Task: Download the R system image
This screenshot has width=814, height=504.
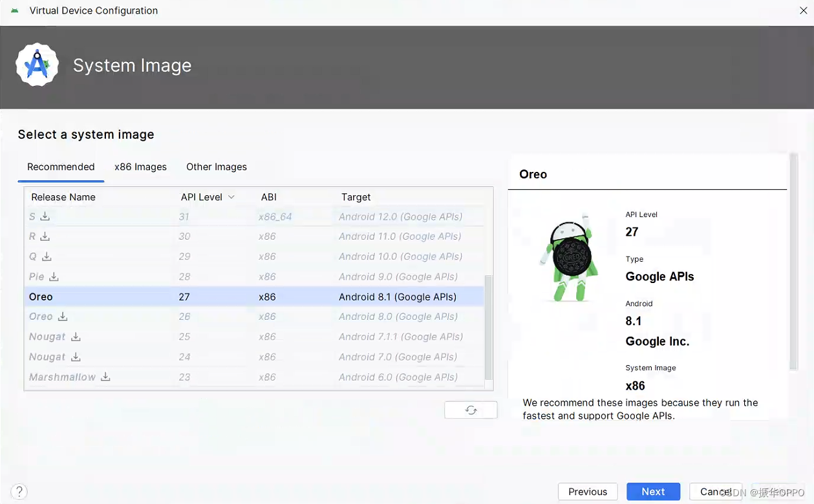Action: tap(45, 236)
